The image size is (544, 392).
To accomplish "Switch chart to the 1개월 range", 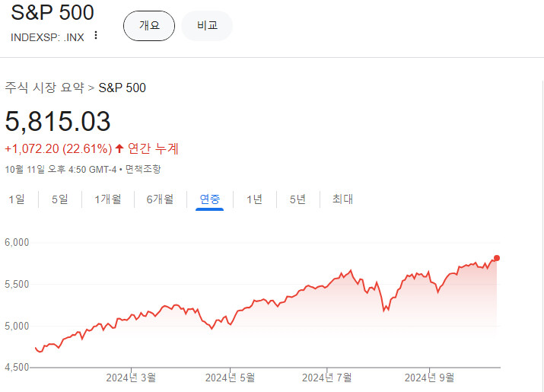I will (x=107, y=199).
